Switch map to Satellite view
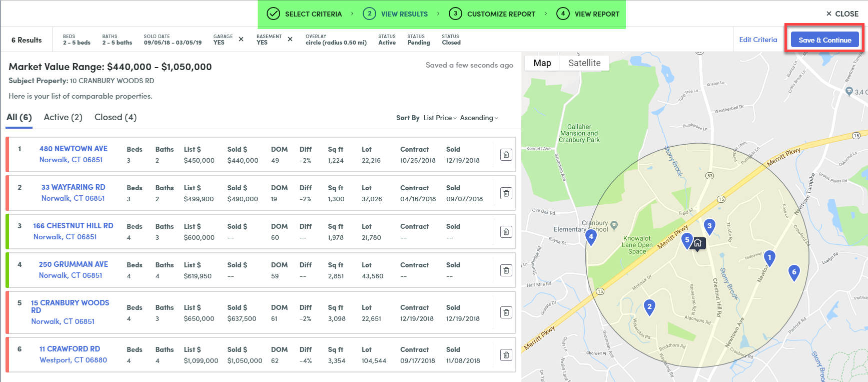 pos(584,63)
